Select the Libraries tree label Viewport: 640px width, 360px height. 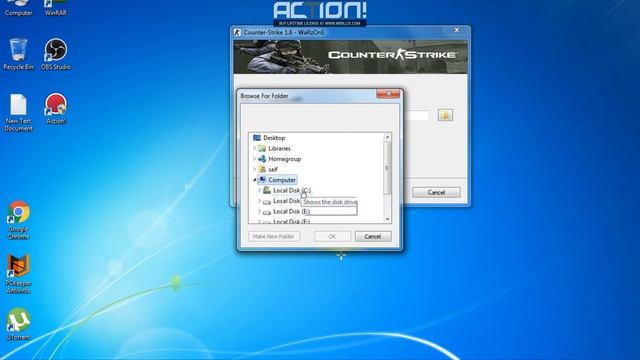click(x=279, y=149)
